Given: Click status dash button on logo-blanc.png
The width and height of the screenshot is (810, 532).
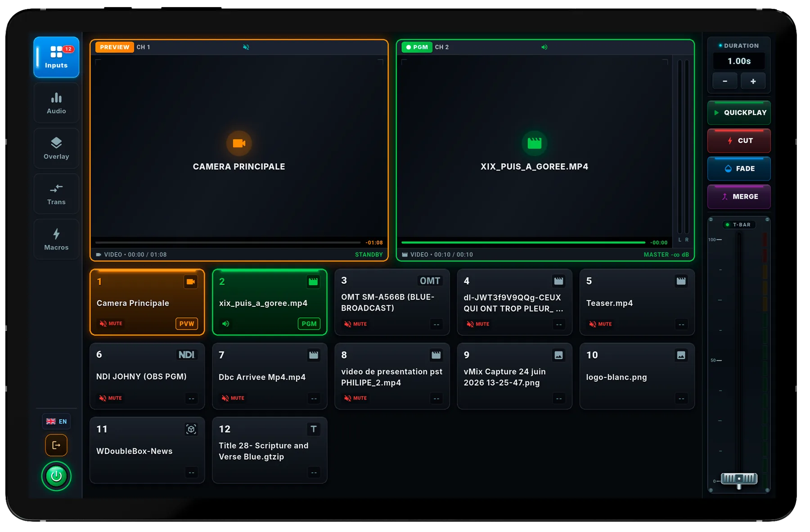Looking at the screenshot, I should tap(681, 398).
